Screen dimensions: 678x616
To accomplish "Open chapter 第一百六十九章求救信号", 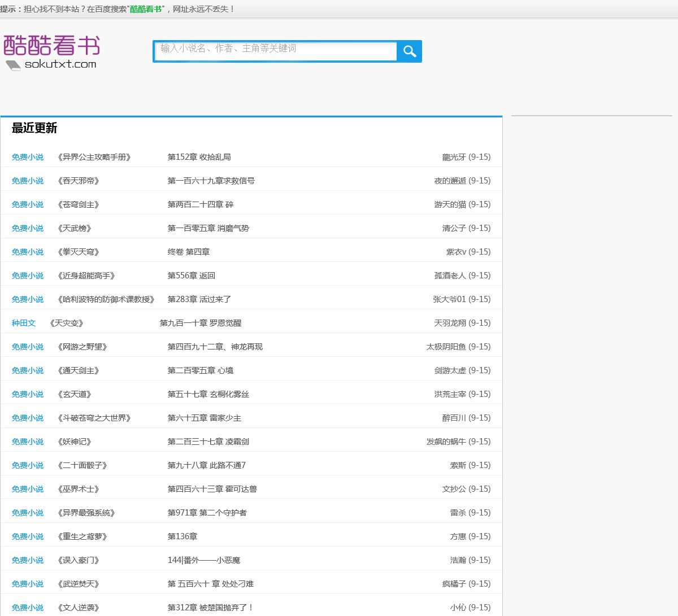I will pyautogui.click(x=211, y=181).
